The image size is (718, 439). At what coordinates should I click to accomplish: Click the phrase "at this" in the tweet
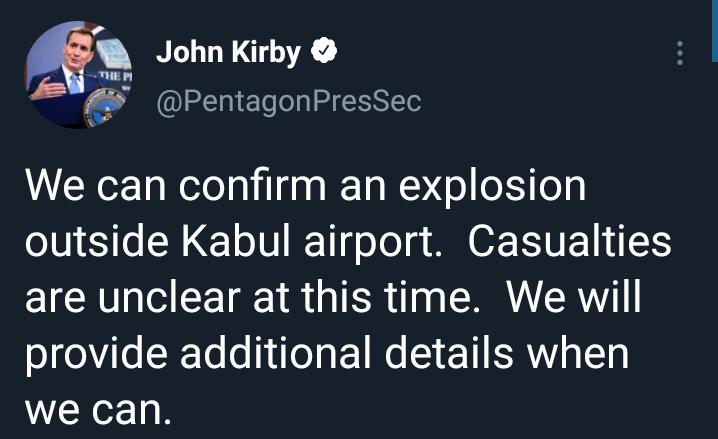pyautogui.click(x=321, y=301)
